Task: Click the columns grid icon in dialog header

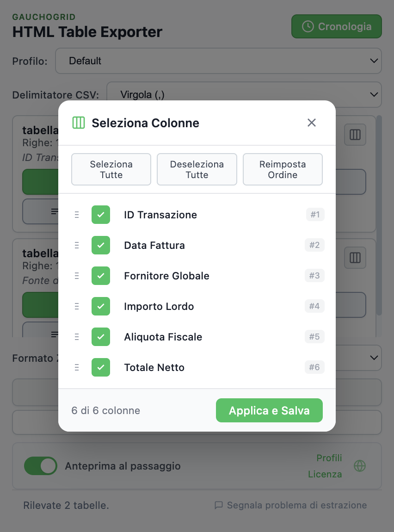Action: [x=79, y=123]
